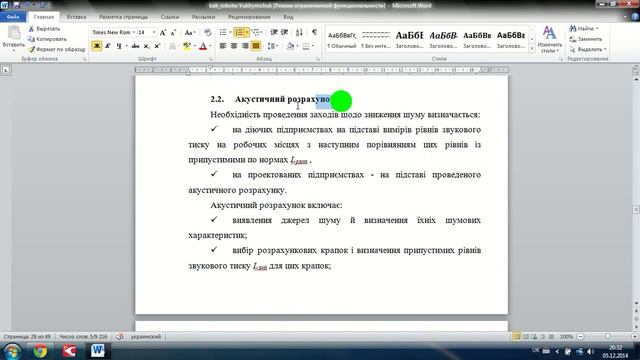Click the tab selector ruler button
This screenshot has height=360, width=640.
(6, 70)
